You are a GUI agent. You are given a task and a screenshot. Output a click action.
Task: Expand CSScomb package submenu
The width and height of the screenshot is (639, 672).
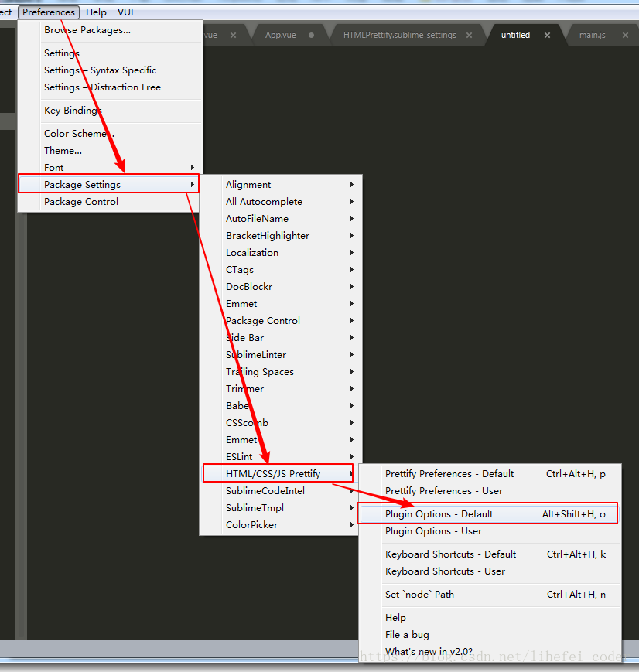(x=281, y=423)
